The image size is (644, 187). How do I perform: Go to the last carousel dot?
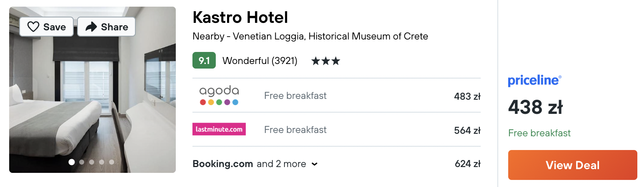[112, 162]
